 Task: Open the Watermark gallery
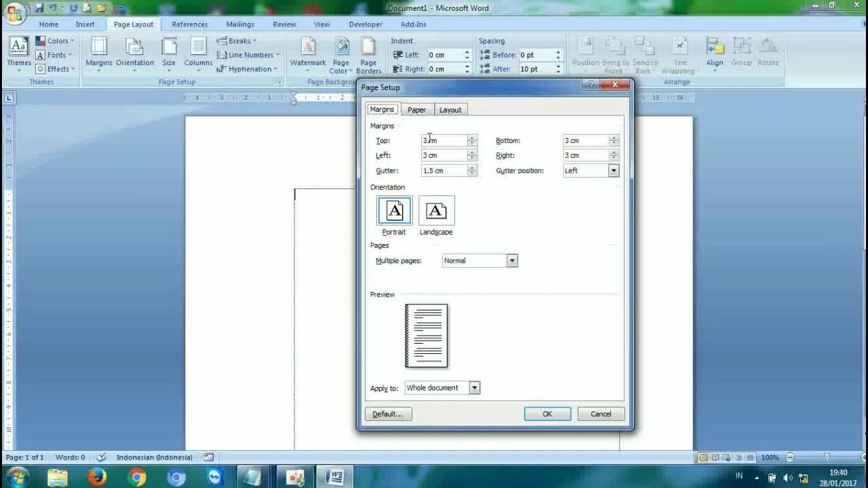(308, 54)
